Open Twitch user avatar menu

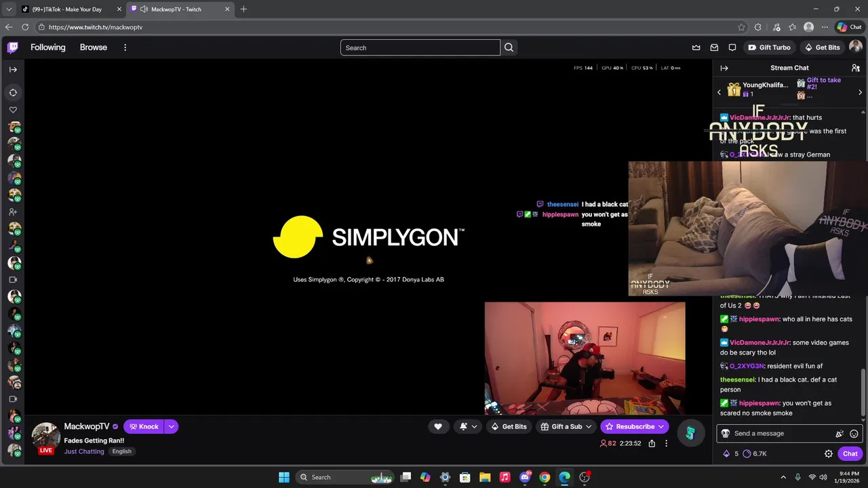[856, 47]
